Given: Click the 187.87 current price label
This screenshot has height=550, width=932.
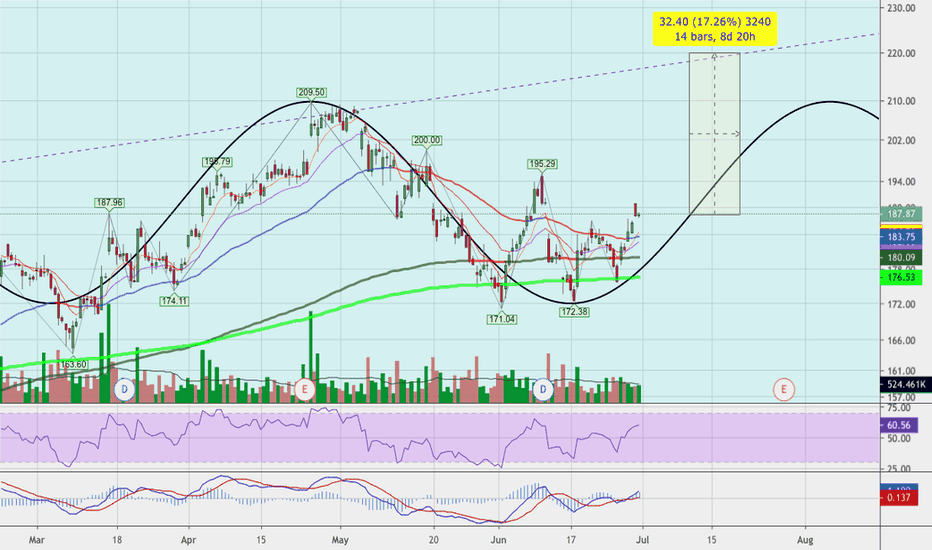Looking at the screenshot, I should pos(901,214).
